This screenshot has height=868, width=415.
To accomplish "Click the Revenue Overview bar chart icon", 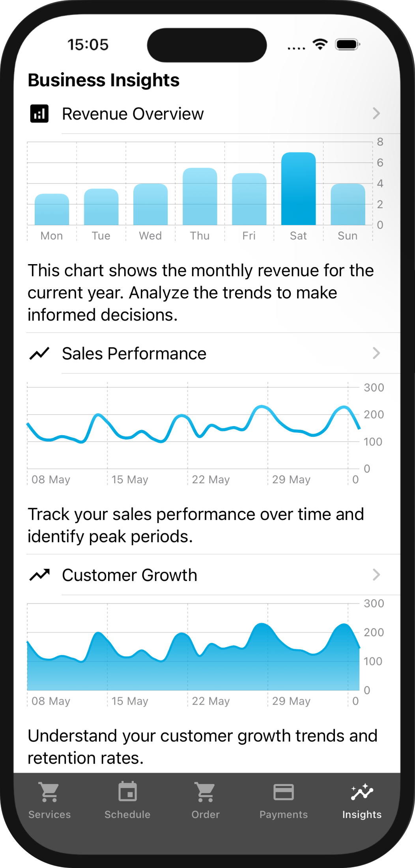I will [39, 114].
